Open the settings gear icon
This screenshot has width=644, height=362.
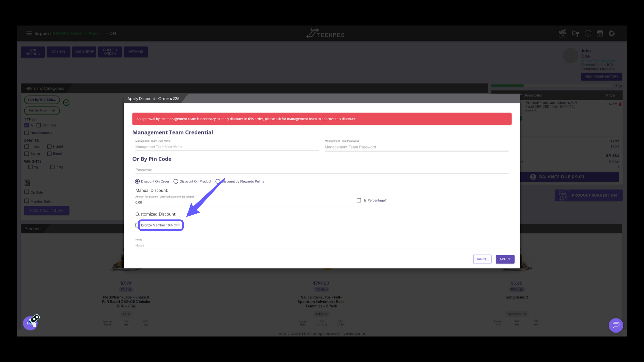click(612, 33)
